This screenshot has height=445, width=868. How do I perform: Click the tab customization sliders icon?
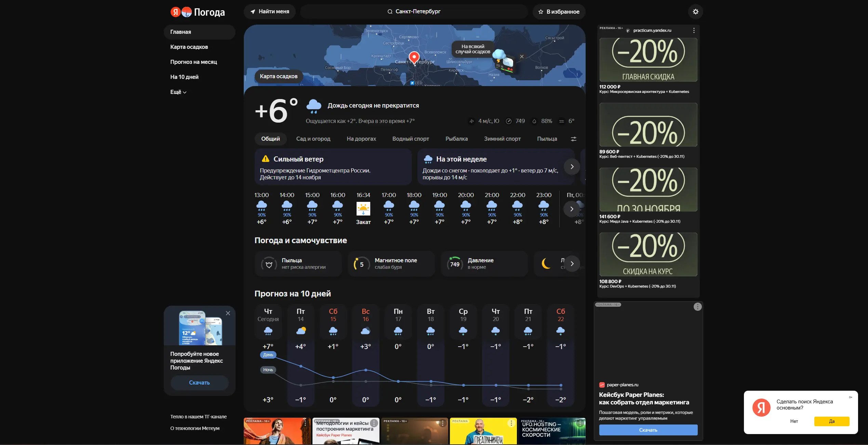(x=573, y=139)
